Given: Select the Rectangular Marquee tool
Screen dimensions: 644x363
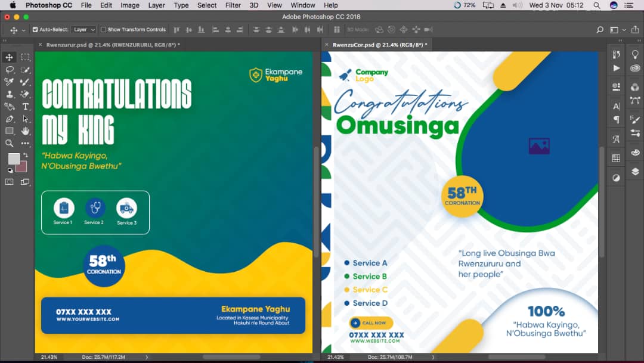Looking at the screenshot, I should point(26,58).
